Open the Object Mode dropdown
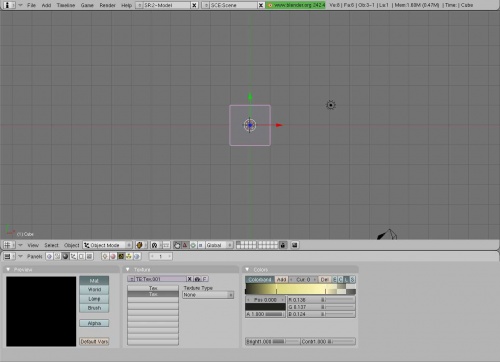The height and width of the screenshot is (362, 500). click(x=108, y=245)
